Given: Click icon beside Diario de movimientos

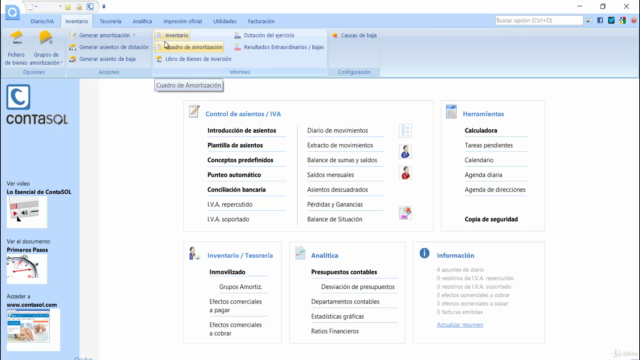Looking at the screenshot, I should pyautogui.click(x=405, y=131).
